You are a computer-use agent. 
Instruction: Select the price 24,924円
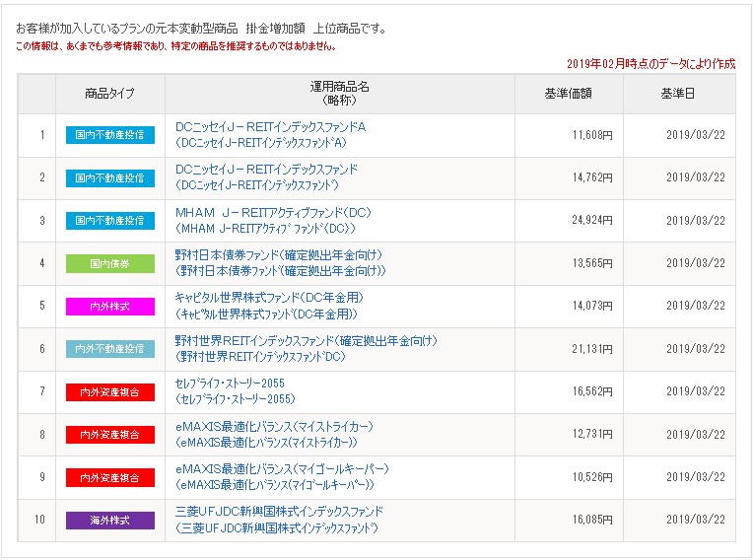click(592, 221)
